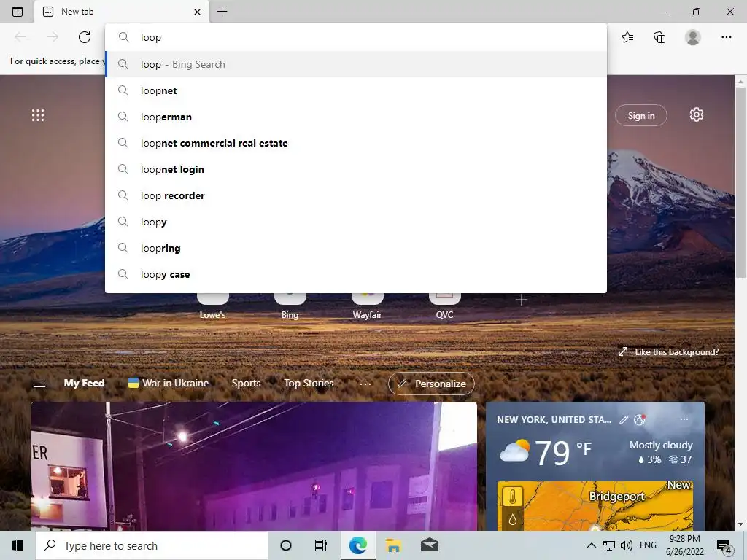Select the loop - Bing Search suggestion
747x560 pixels.
(x=356, y=64)
